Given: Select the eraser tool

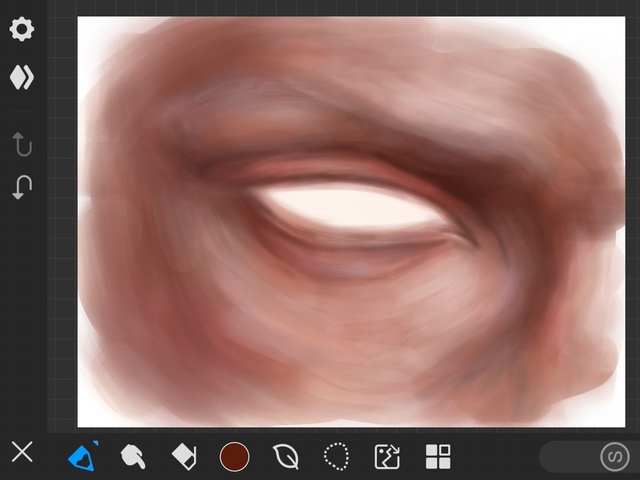Looking at the screenshot, I should pyautogui.click(x=184, y=457).
